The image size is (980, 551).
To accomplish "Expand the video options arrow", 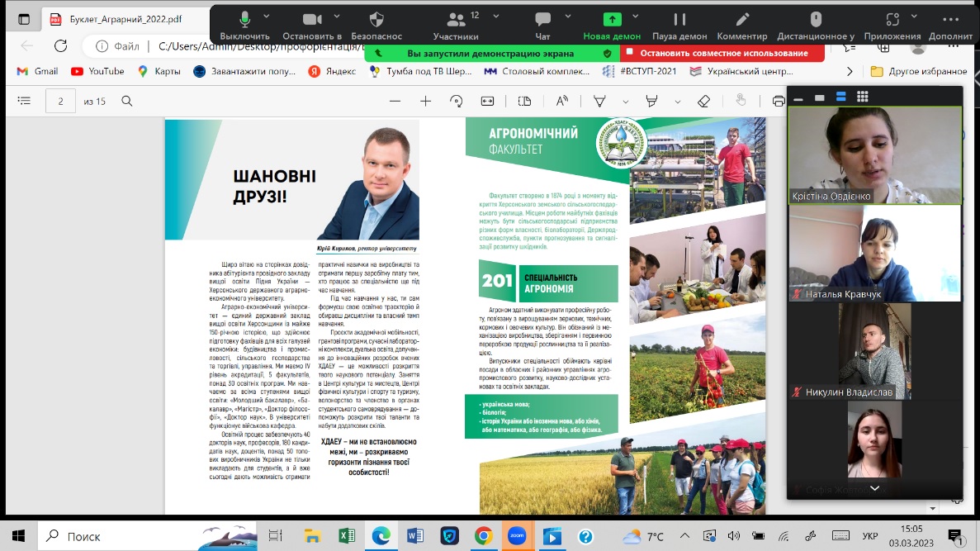I will click(x=337, y=17).
